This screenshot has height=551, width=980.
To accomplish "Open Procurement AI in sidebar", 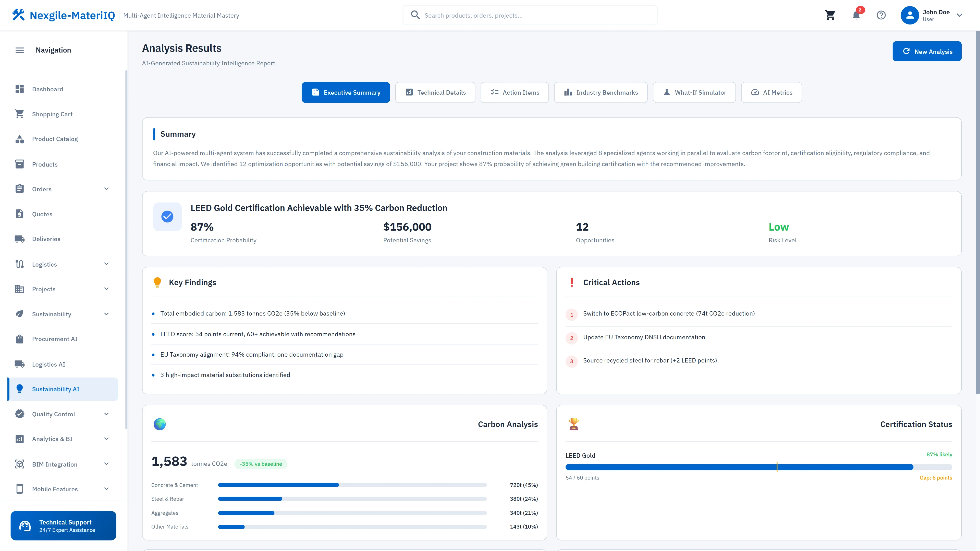I will tap(54, 339).
